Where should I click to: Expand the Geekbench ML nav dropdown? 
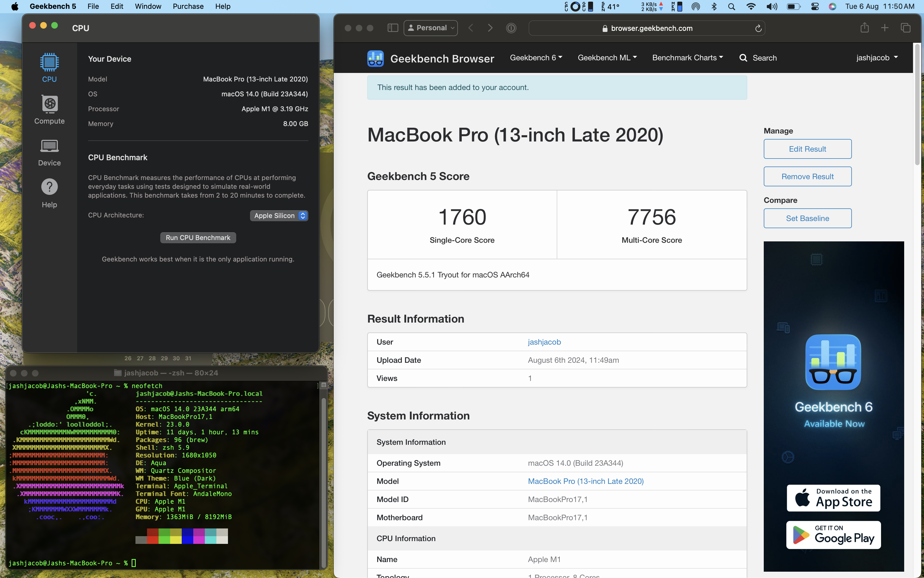pyautogui.click(x=607, y=58)
